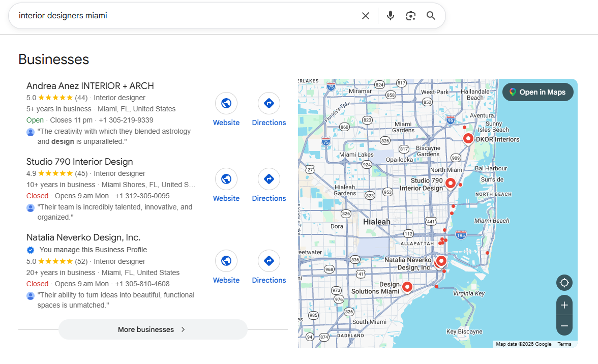The height and width of the screenshot is (364, 598).
Task: Click phone number +1 305-219-9339
Action: (126, 120)
